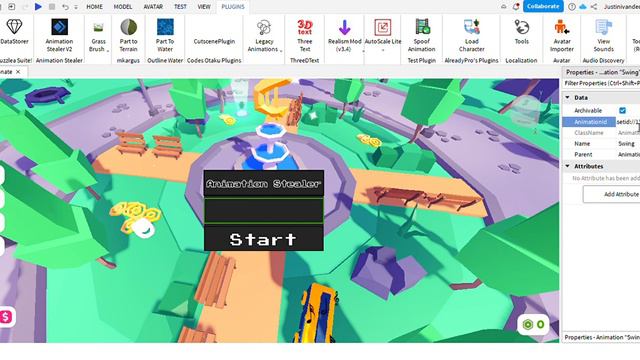Viewport: 640px width, 360px height.
Task: Toggle the Archivable checkbox
Action: coord(622,111)
